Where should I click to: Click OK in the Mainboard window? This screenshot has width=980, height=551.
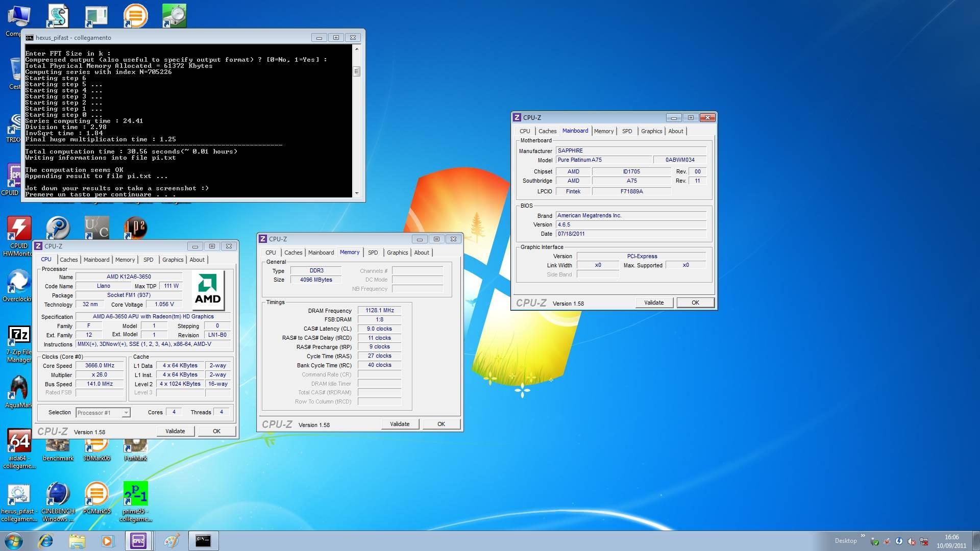(695, 303)
